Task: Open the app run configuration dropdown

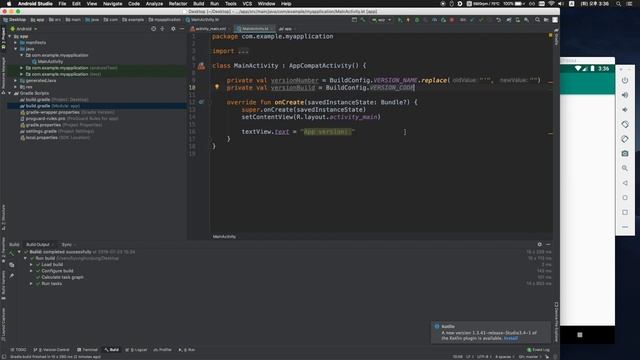Action: (x=381, y=20)
